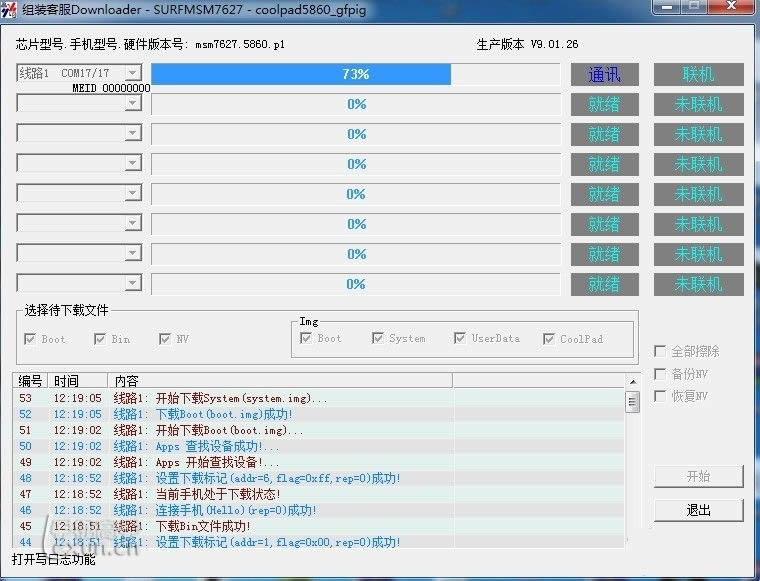Viewport: 760px width, 581px height.
Task: Enable the 全部擦除 checkbox
Action: coord(660,351)
